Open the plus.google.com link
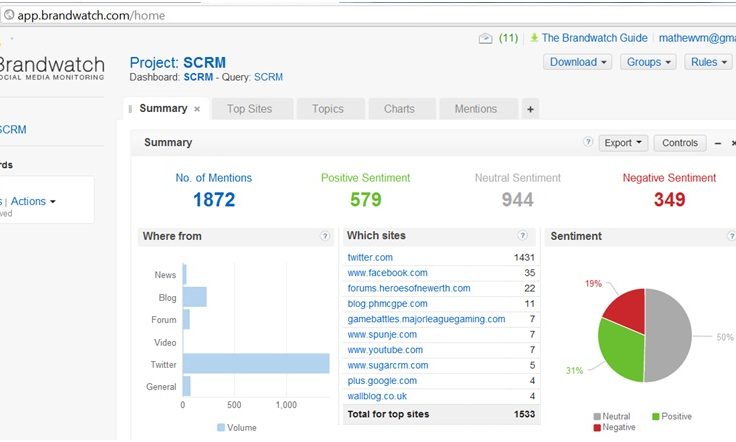736x442 pixels. click(382, 381)
